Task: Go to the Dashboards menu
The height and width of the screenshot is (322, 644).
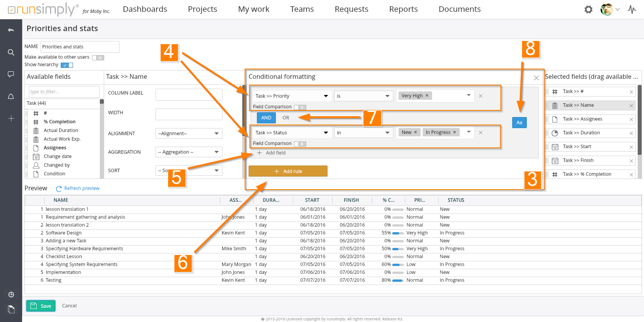Action: pos(145,9)
